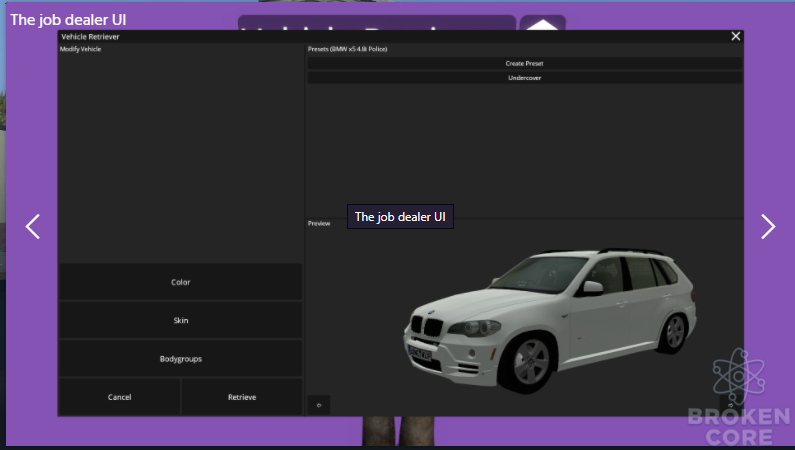Image resolution: width=795 pixels, height=450 pixels.
Task: Cancel the vehicle retrieval
Action: click(120, 397)
